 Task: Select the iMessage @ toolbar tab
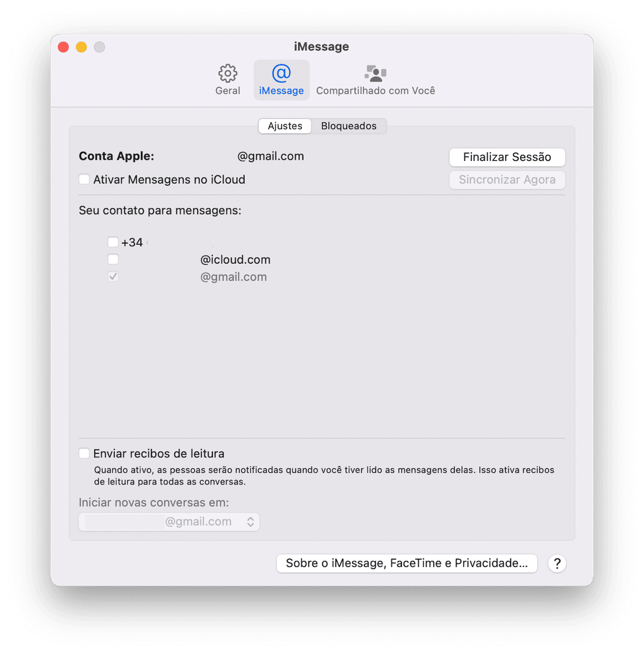(281, 80)
